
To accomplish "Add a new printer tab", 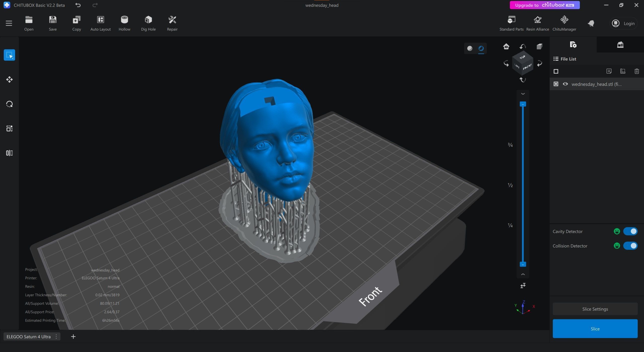I will 73,336.
